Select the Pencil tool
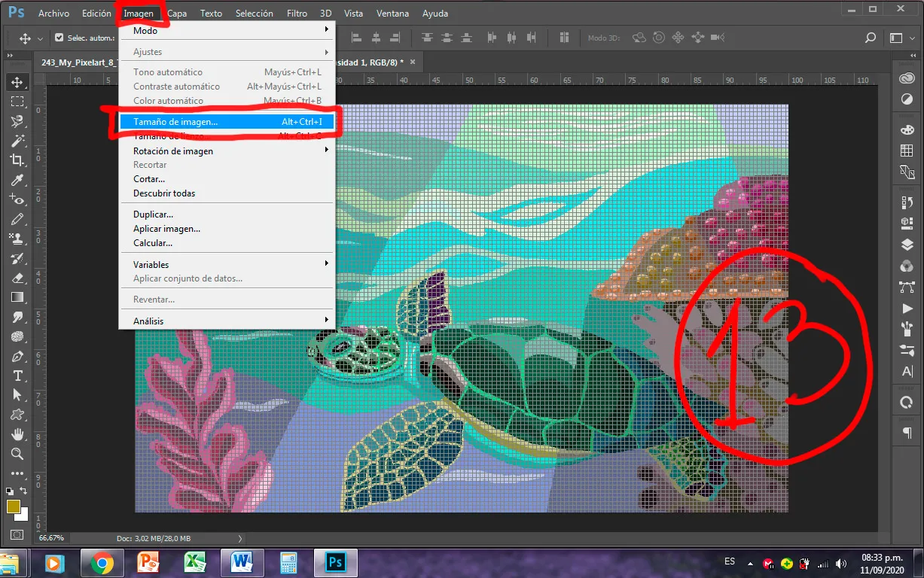Image resolution: width=924 pixels, height=578 pixels. point(17,218)
